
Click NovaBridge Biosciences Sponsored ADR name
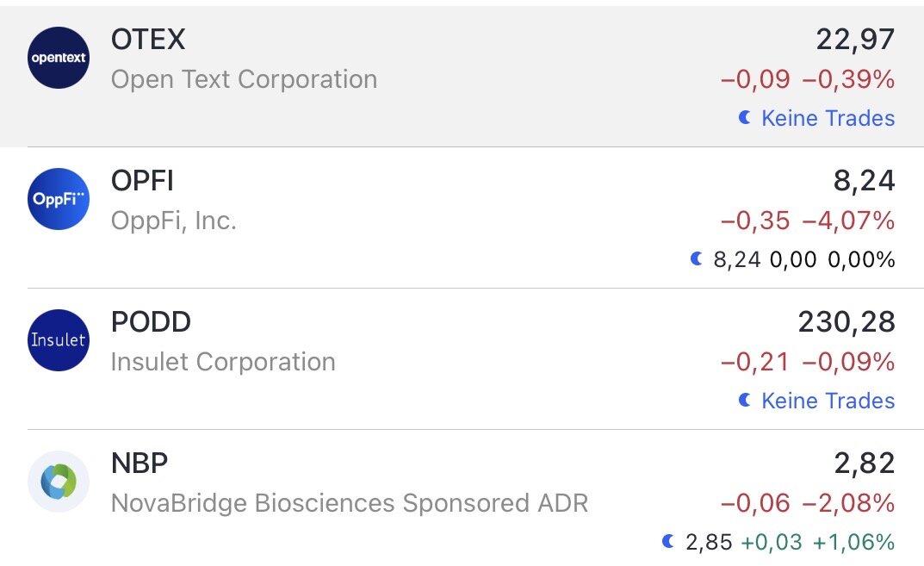pos(350,503)
